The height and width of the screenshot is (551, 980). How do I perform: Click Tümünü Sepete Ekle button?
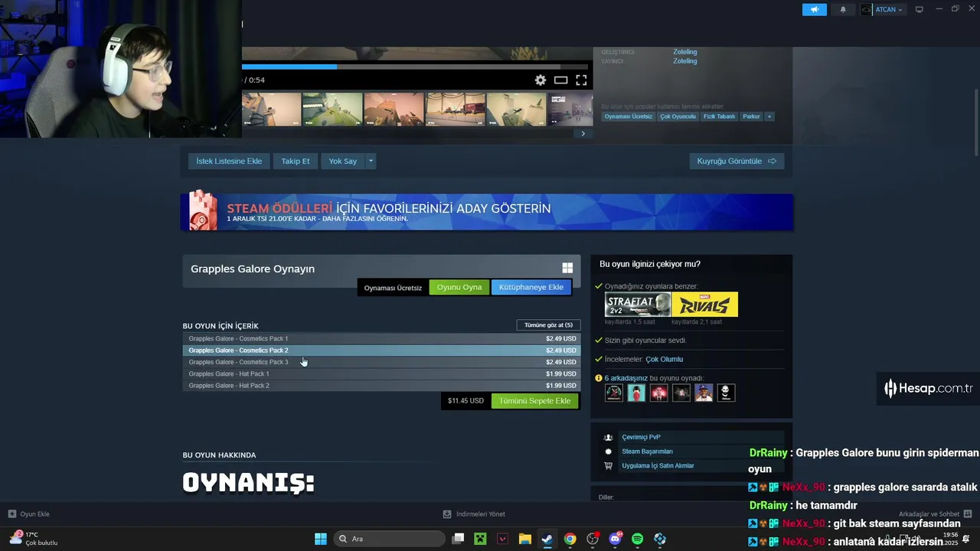(535, 401)
